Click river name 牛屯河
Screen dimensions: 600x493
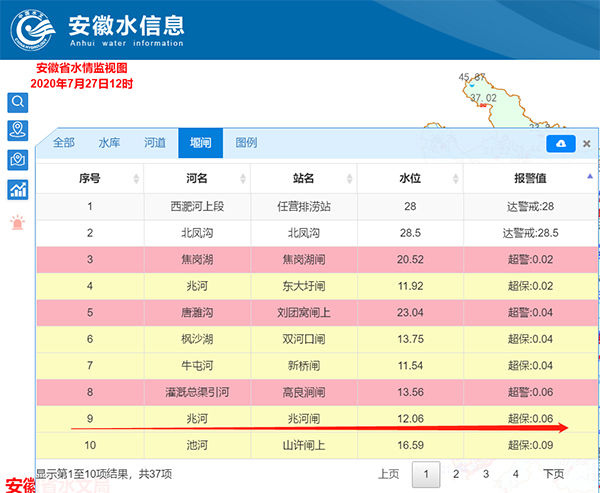click(x=197, y=366)
